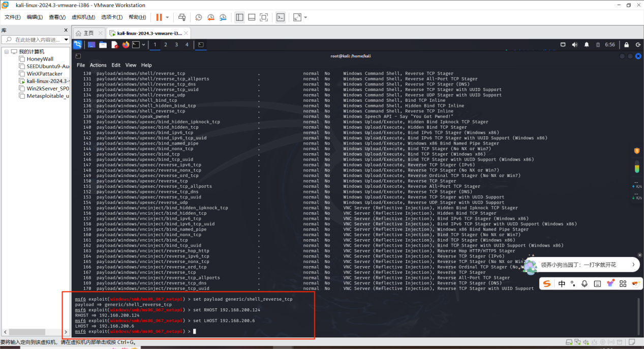Launch Firefox from the Kali panel
Viewport: 644px width, 349px height.
126,45
